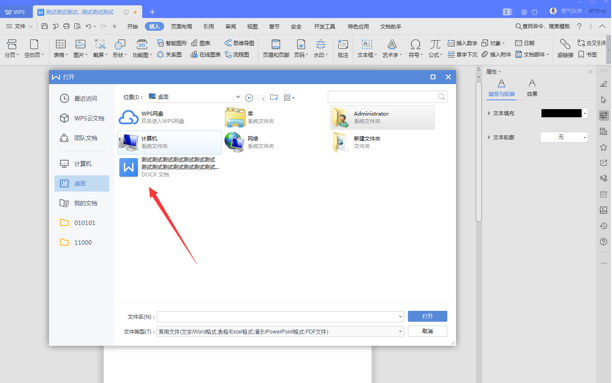
Task: Expand the 文件名 dropdown arrow
Action: [x=400, y=317]
